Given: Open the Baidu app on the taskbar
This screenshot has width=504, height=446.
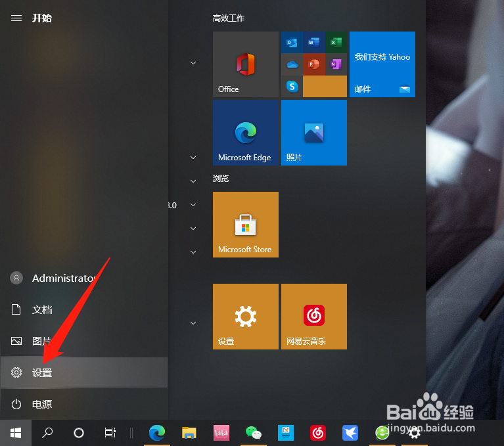Looking at the screenshot, I should pyautogui.click(x=286, y=433).
